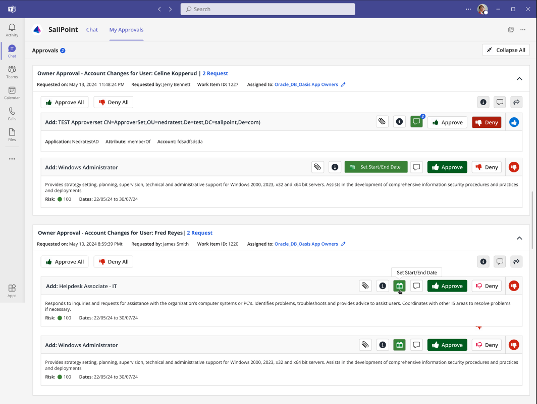Image resolution: width=537 pixels, height=404 pixels.
Task: Show info for Celine Kopperud approval
Action: point(483,102)
